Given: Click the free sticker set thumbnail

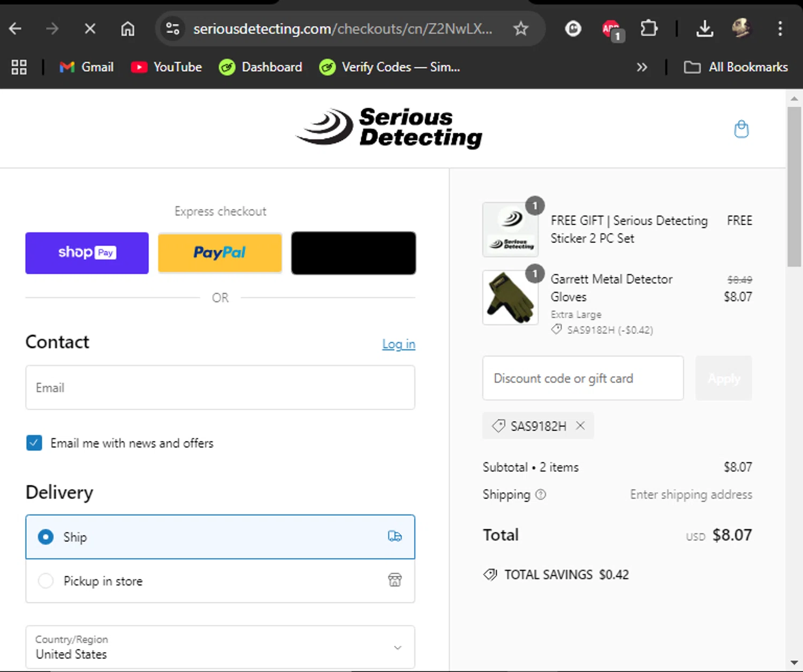Looking at the screenshot, I should tap(510, 230).
